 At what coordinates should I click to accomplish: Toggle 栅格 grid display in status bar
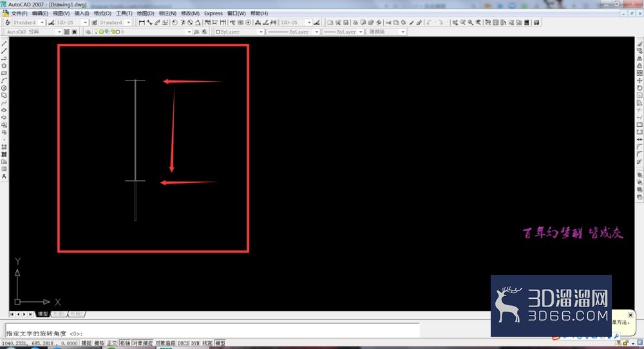(x=99, y=343)
